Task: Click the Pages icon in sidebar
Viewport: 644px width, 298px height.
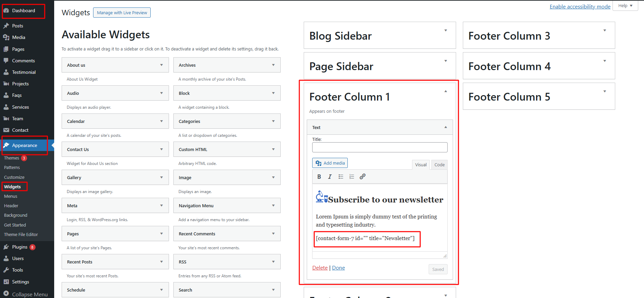Action: pos(6,49)
